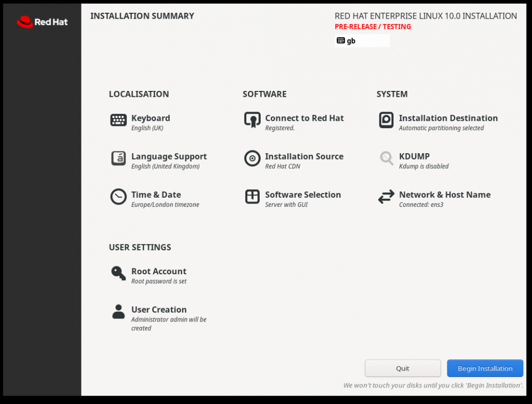
Task: Select the Language Support icon
Action: 118,158
